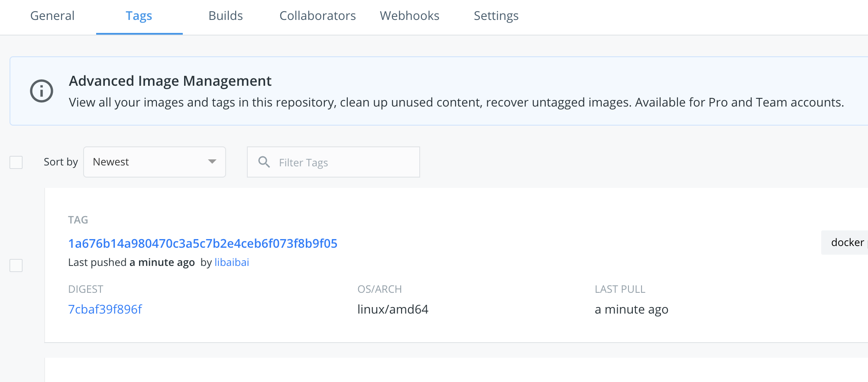Click the DIGEST column label
Screen dimensions: 868x382
pyautogui.click(x=86, y=289)
